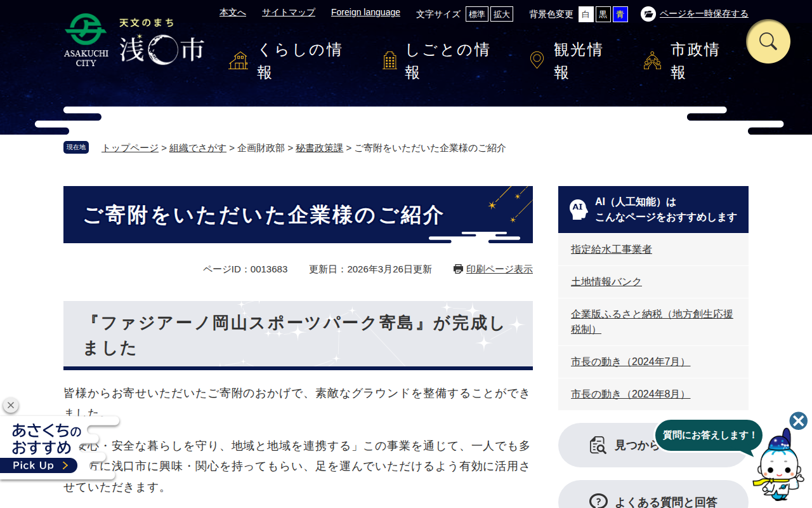
Task: Go to 秘書政策課 breadcrumb
Action: 319,148
